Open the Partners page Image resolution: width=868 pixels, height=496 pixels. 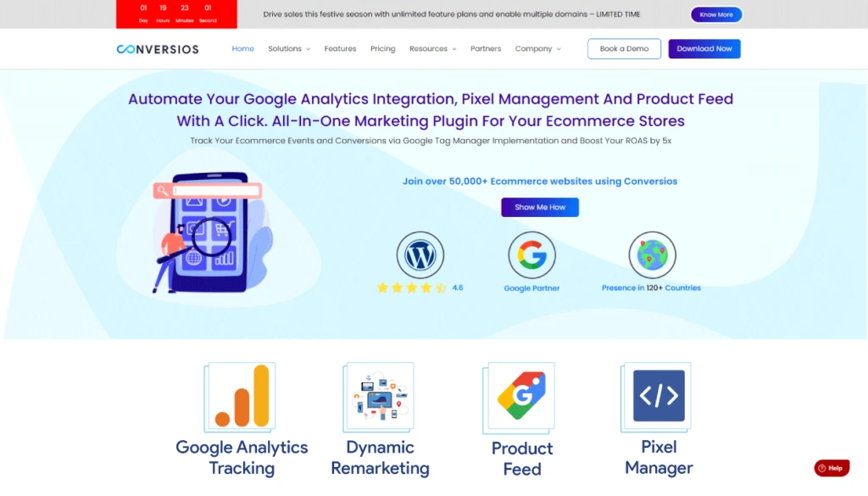[x=486, y=48]
